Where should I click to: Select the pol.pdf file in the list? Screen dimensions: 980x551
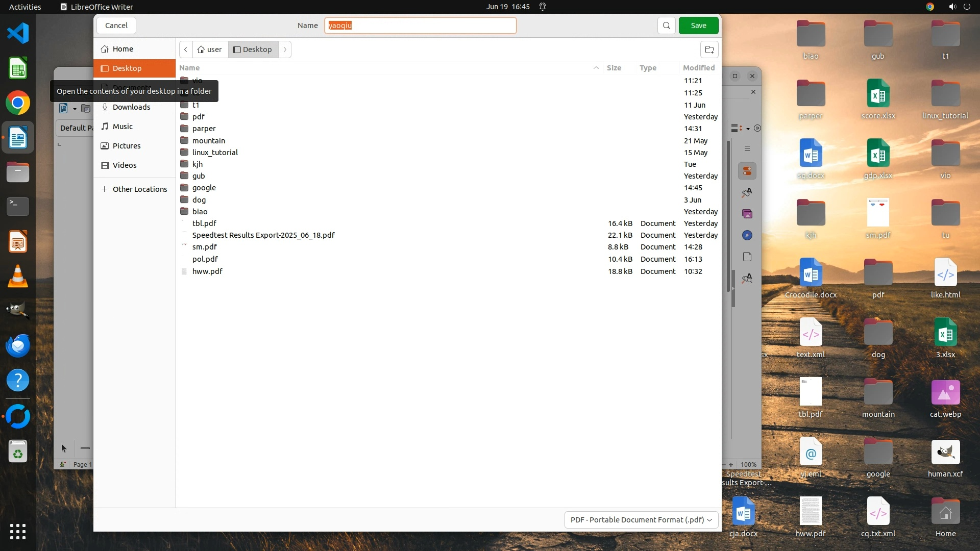[205, 259]
